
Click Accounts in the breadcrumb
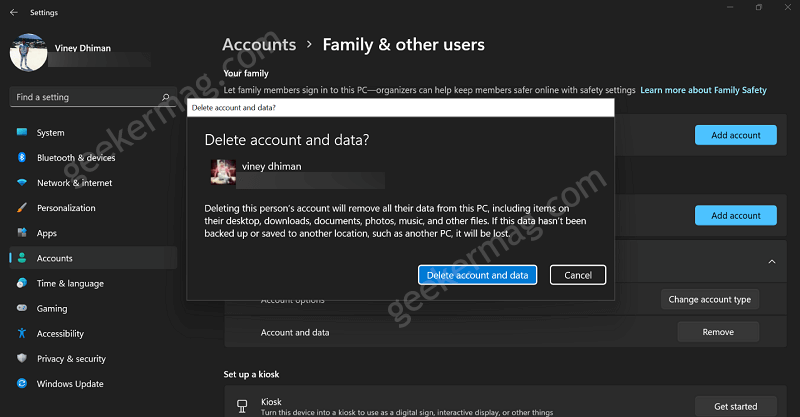259,44
